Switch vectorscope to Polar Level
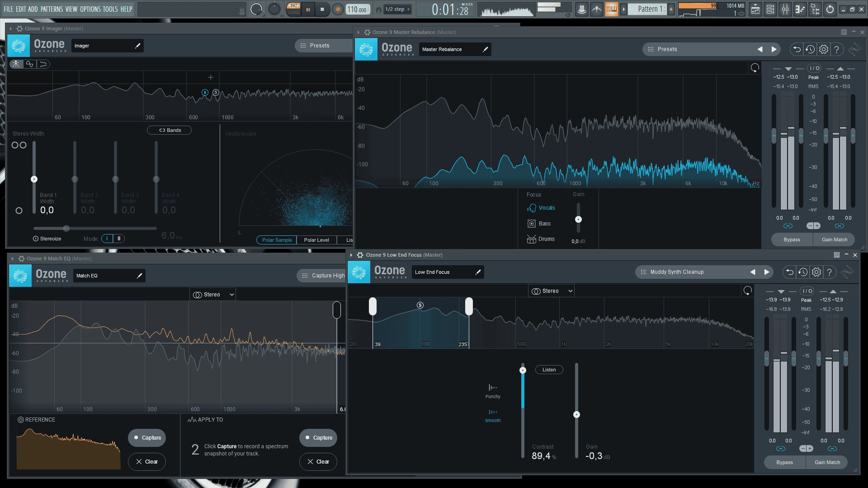 click(x=316, y=240)
